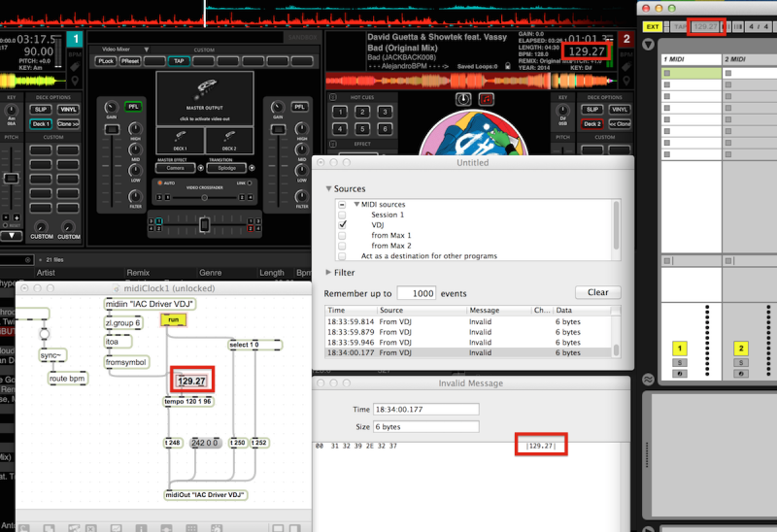The width and height of the screenshot is (777, 532).
Task: Open the Video Mixer panel dropdown
Action: [117, 49]
